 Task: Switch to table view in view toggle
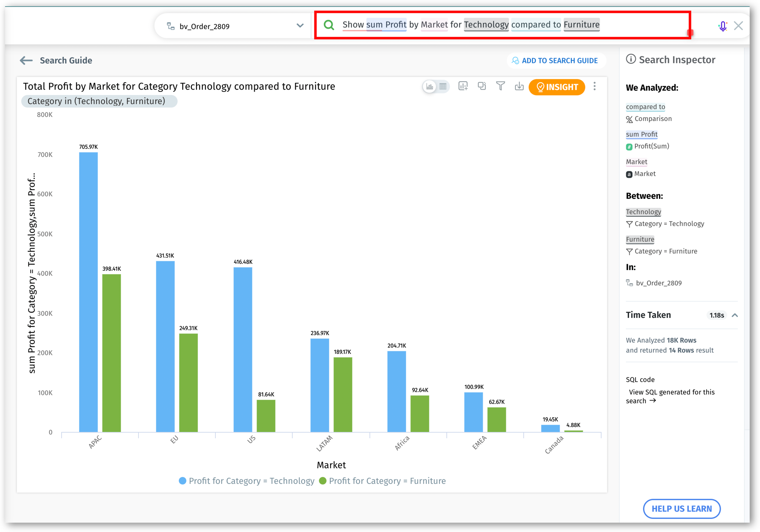443,87
